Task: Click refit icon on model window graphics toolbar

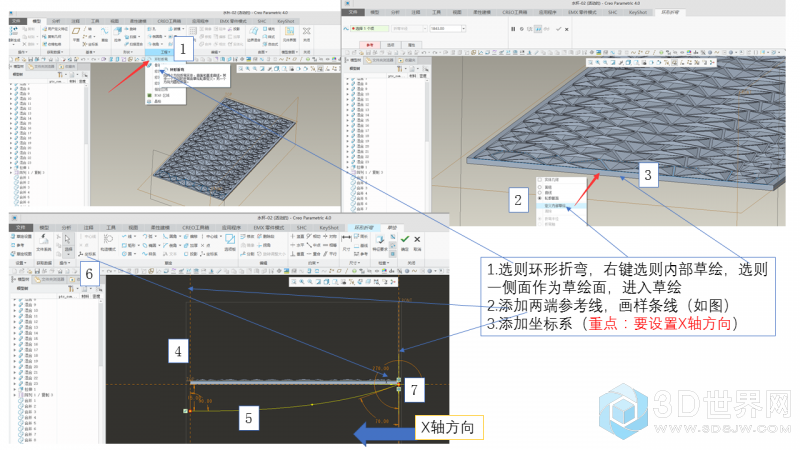Action: pos(240,68)
